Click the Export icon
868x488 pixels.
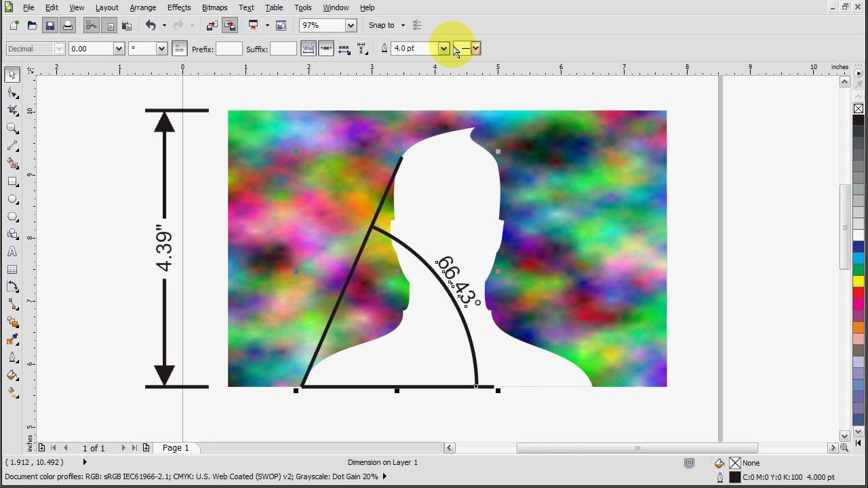click(230, 25)
